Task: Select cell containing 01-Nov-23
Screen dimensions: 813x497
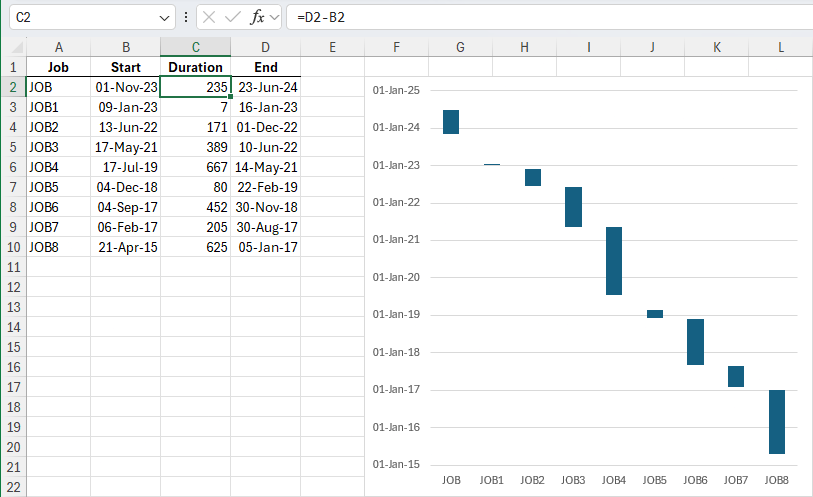Action: coord(125,87)
